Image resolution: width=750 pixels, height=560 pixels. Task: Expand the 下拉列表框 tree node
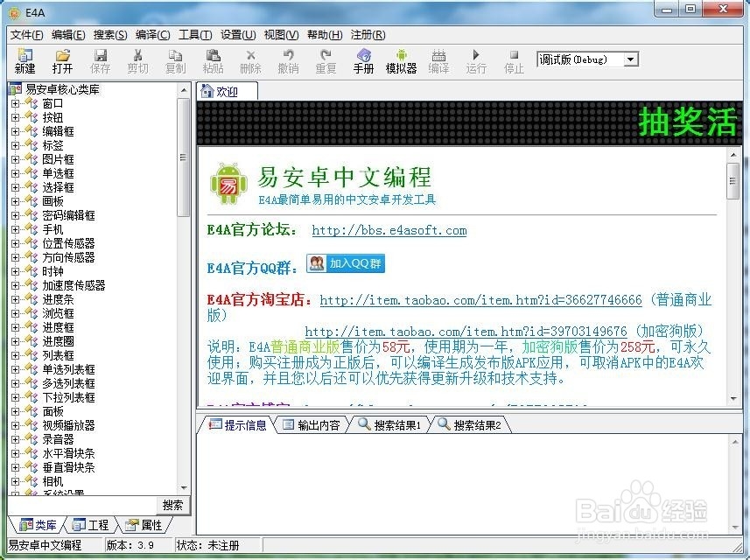tap(15, 397)
